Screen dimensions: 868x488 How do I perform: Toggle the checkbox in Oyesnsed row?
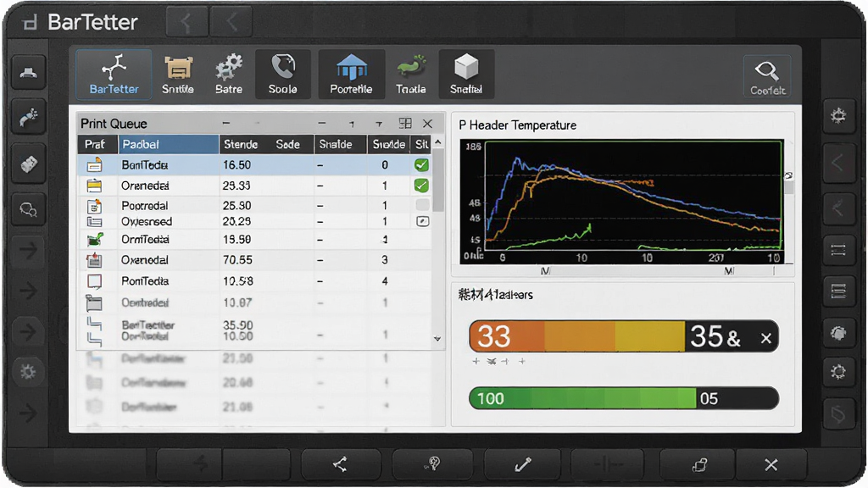tap(422, 221)
